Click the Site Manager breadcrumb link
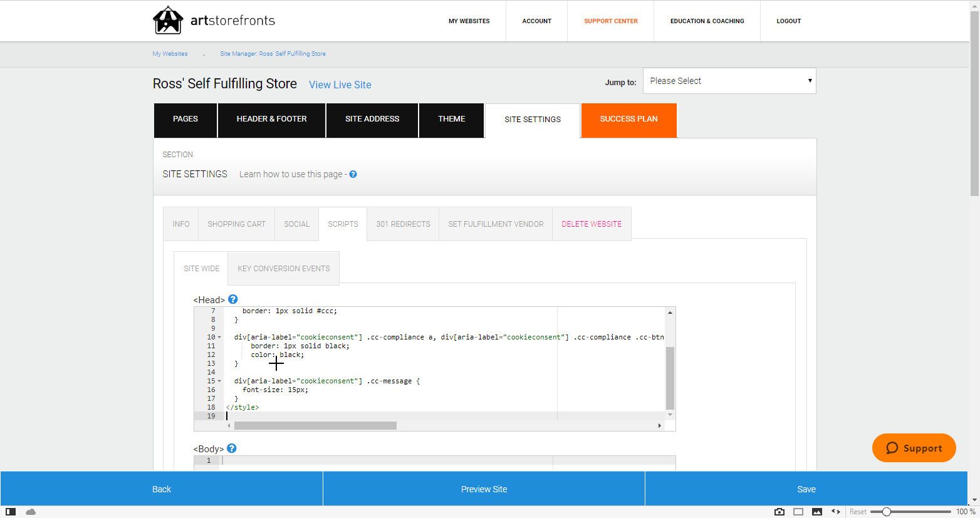The width and height of the screenshot is (980, 518). coord(273,54)
